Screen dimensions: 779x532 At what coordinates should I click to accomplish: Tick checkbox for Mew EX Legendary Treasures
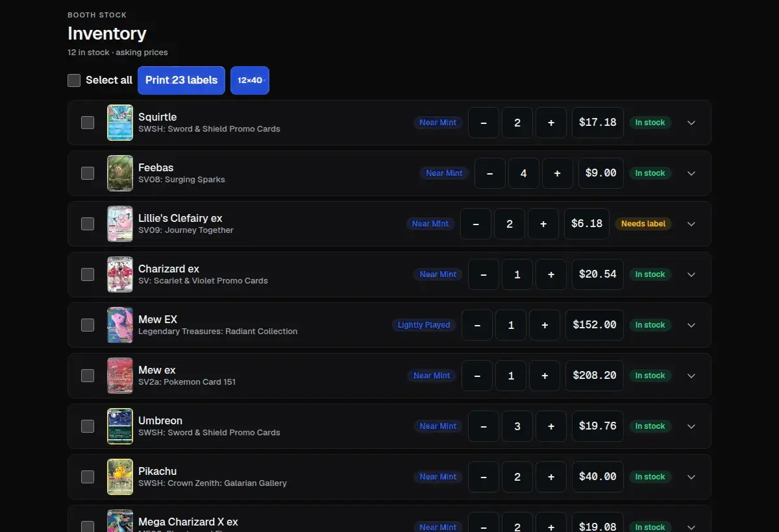point(88,325)
